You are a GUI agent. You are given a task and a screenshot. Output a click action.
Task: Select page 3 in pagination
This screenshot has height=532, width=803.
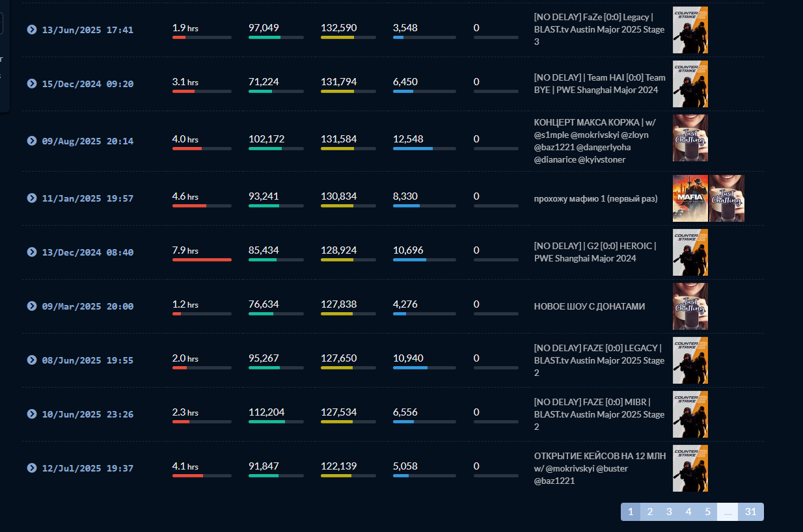click(669, 512)
